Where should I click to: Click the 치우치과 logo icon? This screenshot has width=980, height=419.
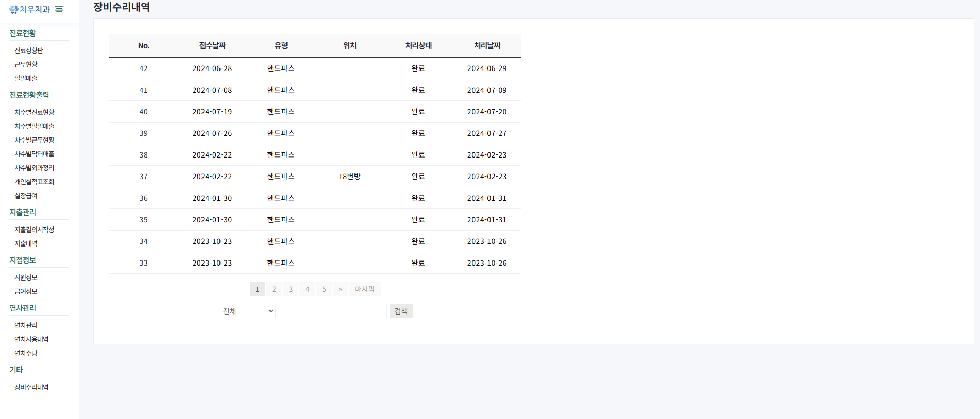[14, 9]
